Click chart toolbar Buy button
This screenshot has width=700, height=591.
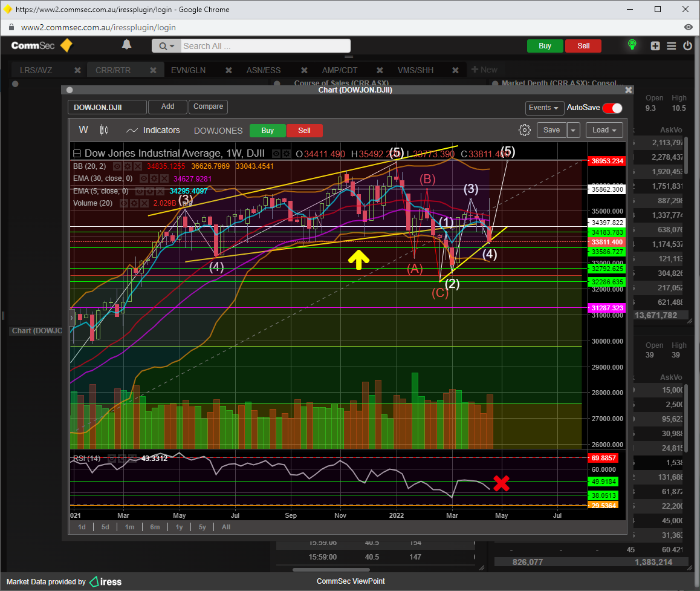point(267,131)
